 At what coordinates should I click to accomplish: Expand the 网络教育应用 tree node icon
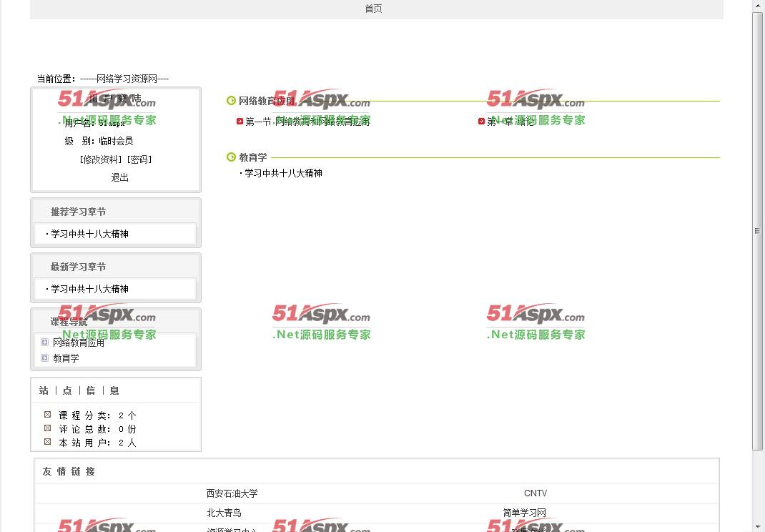tap(44, 342)
